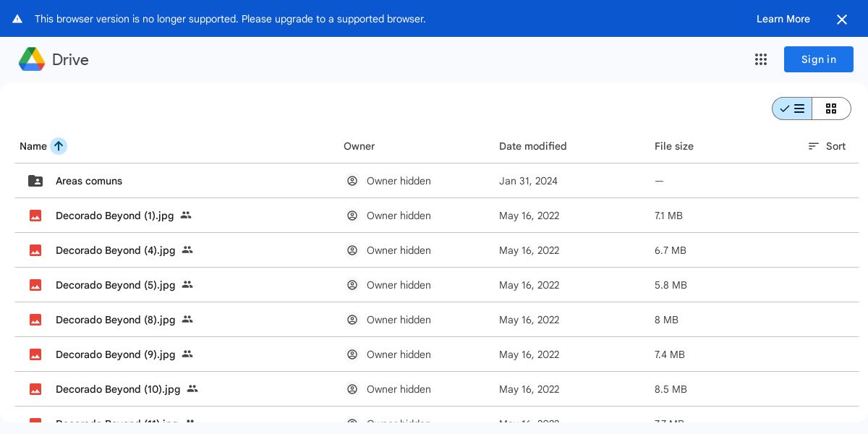Image resolution: width=868 pixels, height=434 pixels.
Task: Sort files by Name column header
Action: point(33,146)
